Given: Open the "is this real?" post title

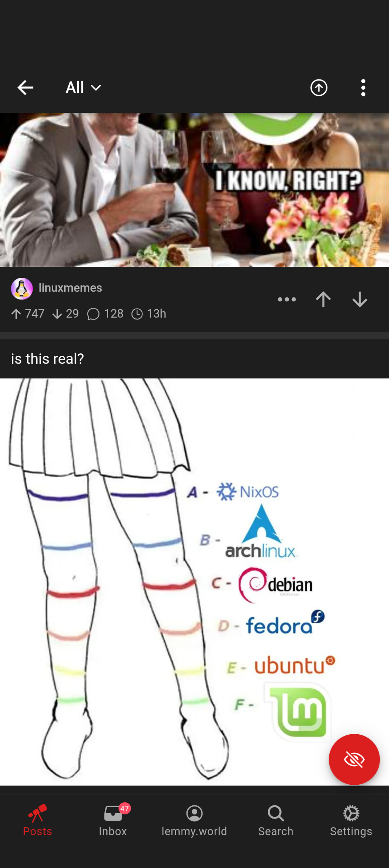Looking at the screenshot, I should pos(47,359).
